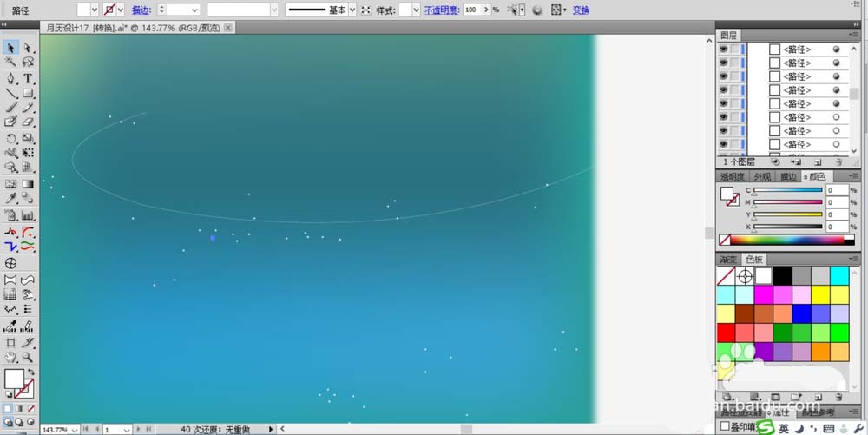Close the 月历设计17 document tab
Screen dimensions: 868x435
(x=228, y=27)
